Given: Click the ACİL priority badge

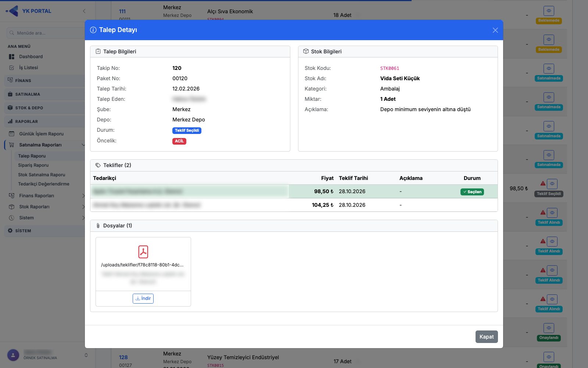Looking at the screenshot, I should click(x=179, y=141).
